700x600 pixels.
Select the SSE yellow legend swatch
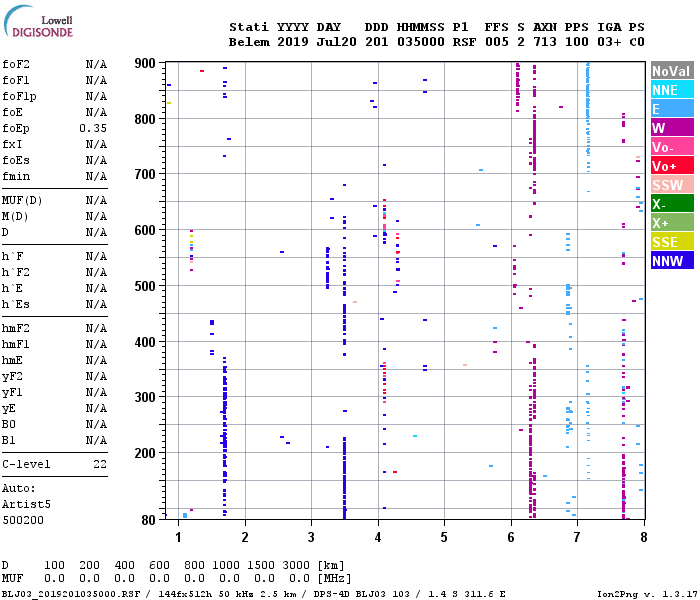coord(672,242)
